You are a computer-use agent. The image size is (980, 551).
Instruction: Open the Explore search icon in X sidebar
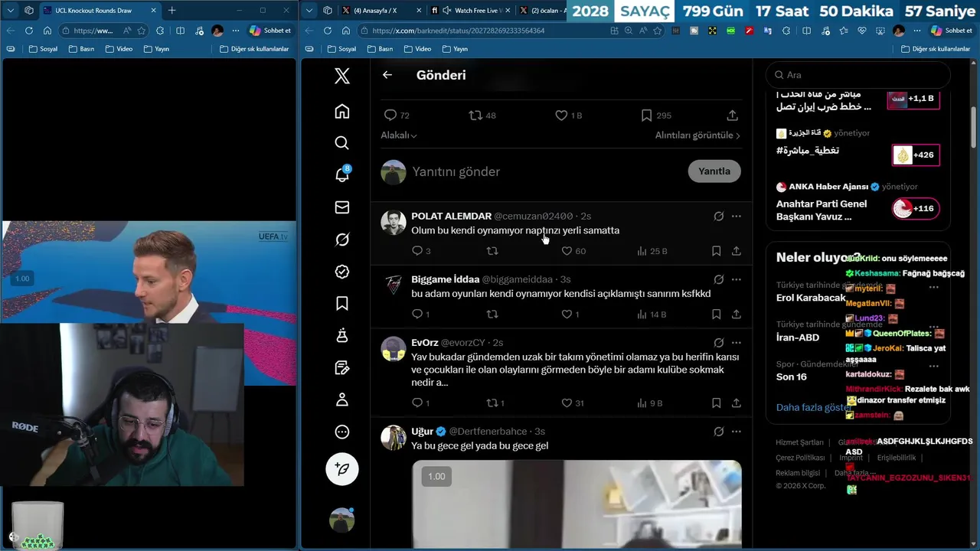coord(342,143)
